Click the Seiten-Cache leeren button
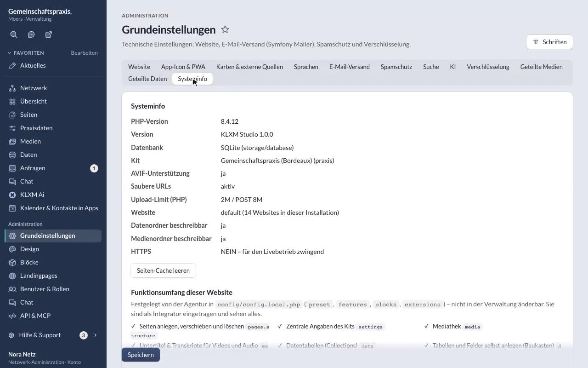Viewport: 588px width, 368px height. (163, 270)
